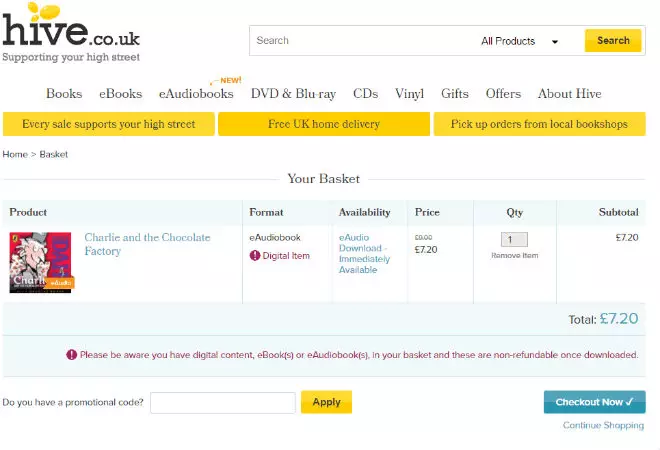Click the eAudiobook format text

[274, 237]
